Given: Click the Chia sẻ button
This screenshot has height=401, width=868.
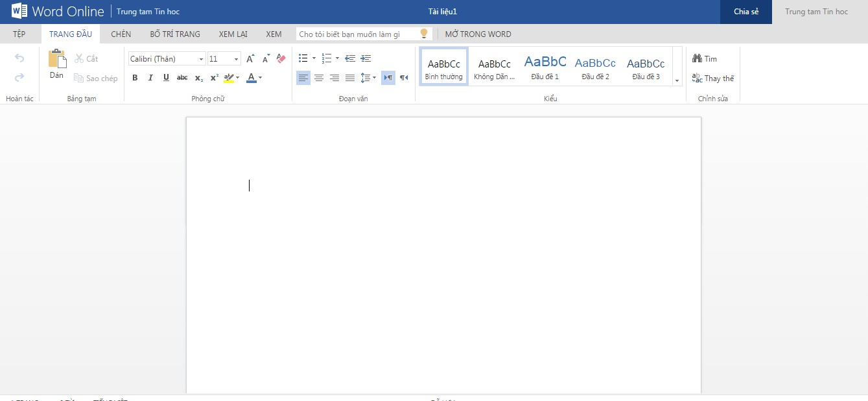Looking at the screenshot, I should [745, 12].
